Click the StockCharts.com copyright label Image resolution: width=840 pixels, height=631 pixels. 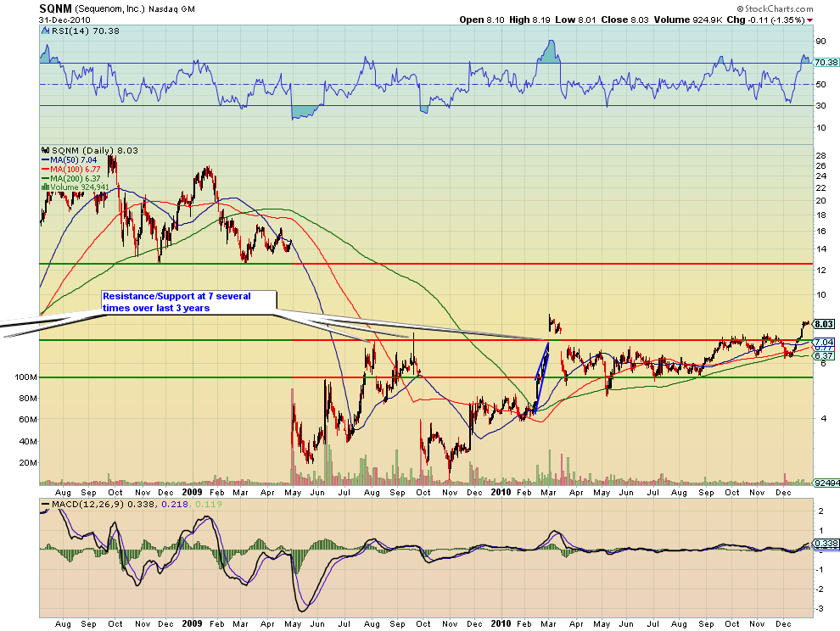pos(775,8)
